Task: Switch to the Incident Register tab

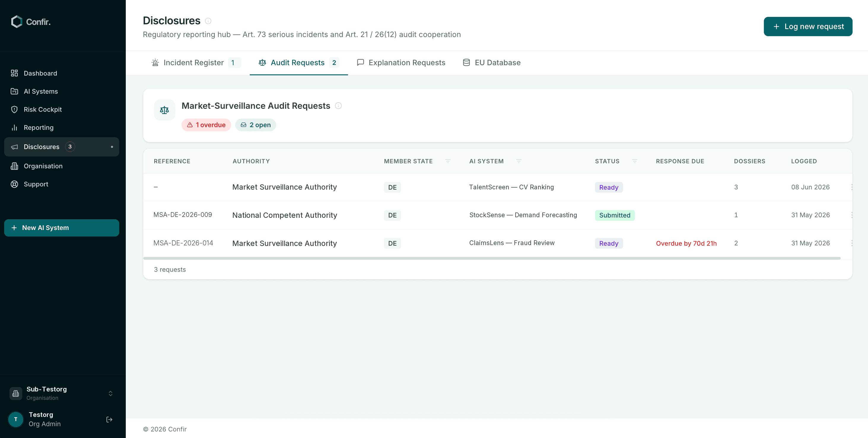Action: coord(196,63)
